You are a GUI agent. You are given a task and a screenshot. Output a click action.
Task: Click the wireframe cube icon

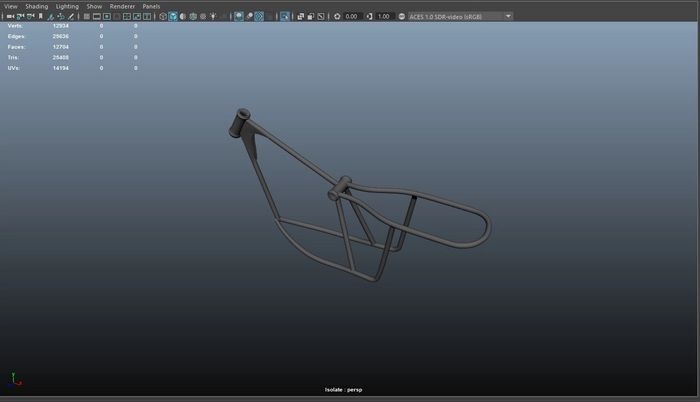pyautogui.click(x=163, y=17)
